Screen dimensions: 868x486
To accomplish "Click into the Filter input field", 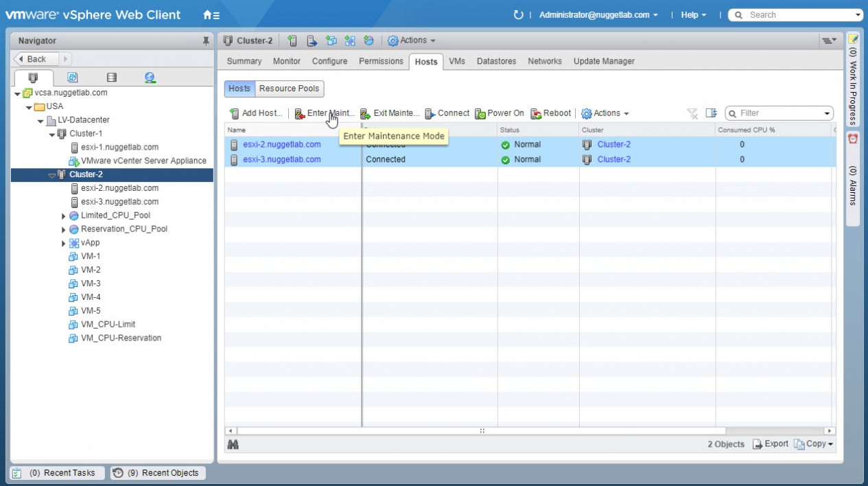I will (779, 113).
